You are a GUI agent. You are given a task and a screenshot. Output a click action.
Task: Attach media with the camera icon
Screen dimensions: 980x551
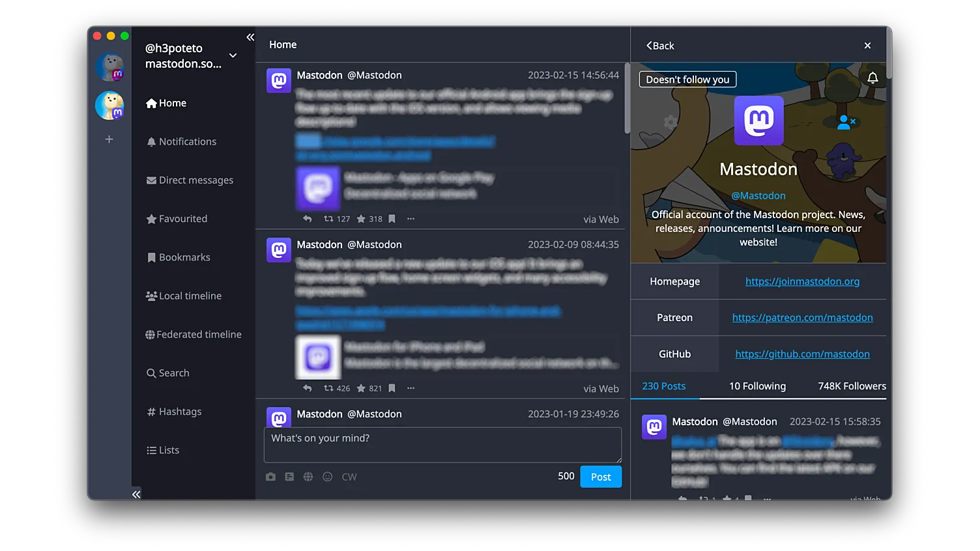(x=270, y=477)
